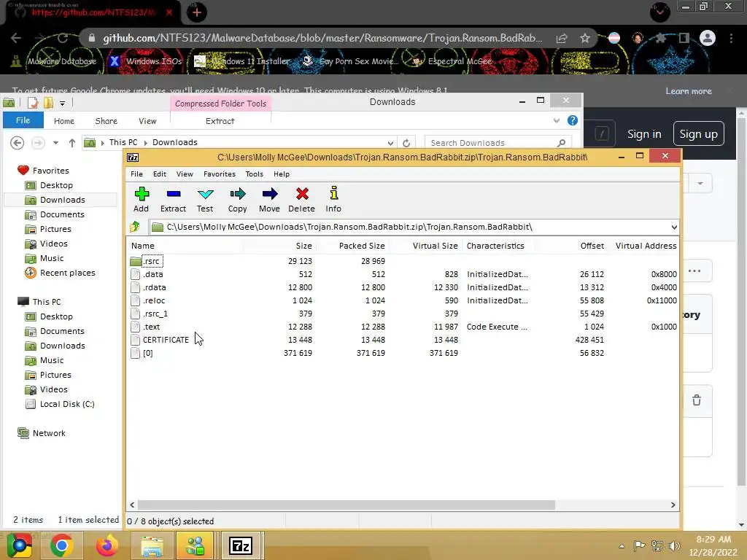
Task: Click the network tray icon
Action: (x=657, y=546)
